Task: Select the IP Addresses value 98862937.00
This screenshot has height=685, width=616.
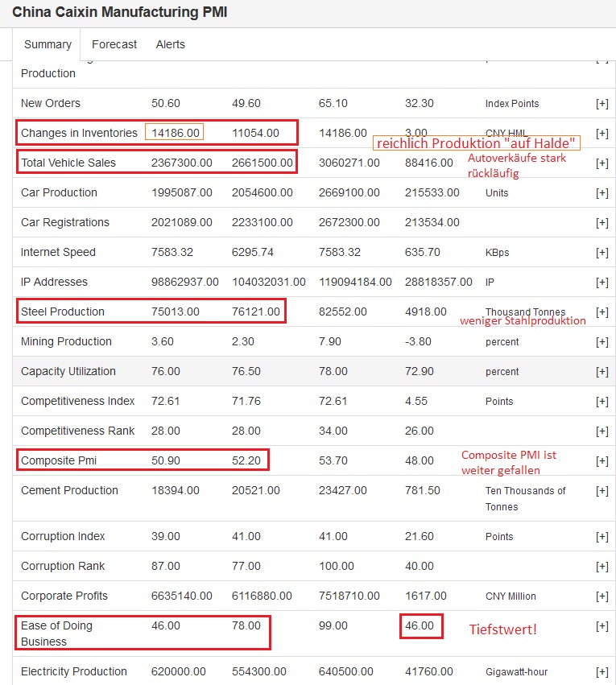Action: pyautogui.click(x=185, y=282)
